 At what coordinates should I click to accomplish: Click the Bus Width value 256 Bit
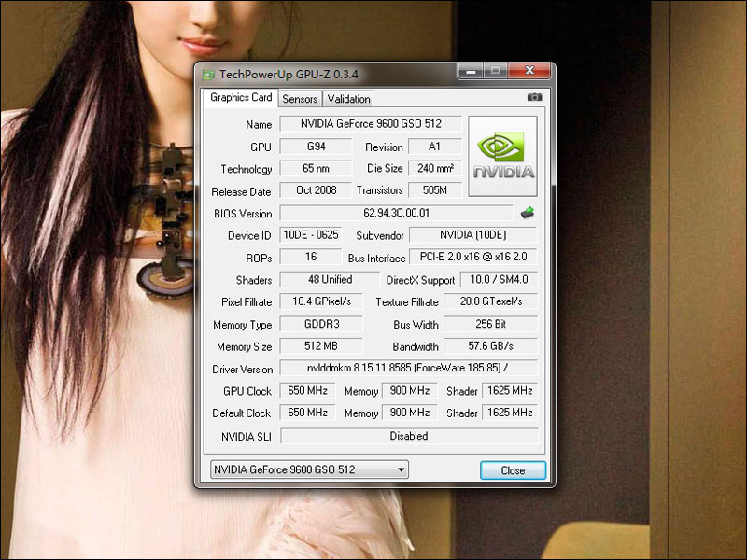pyautogui.click(x=491, y=324)
